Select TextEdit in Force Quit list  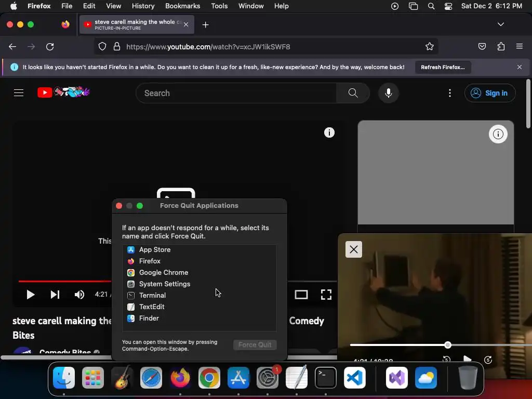tap(199, 307)
